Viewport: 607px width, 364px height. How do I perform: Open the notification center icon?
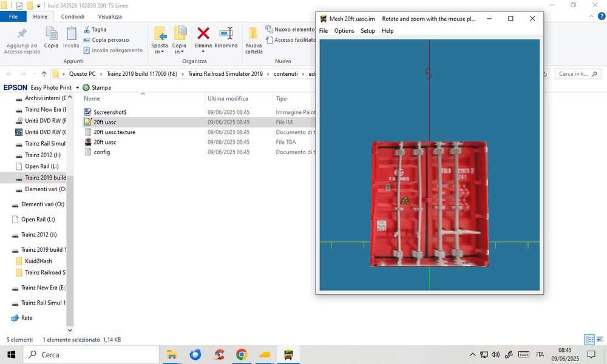point(591,354)
